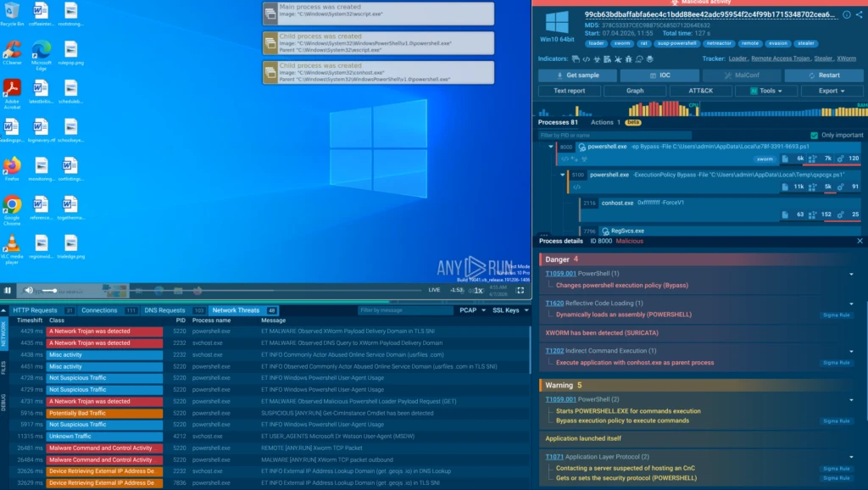
Task: Enter fullscreen for the VM video
Action: [x=520, y=290]
